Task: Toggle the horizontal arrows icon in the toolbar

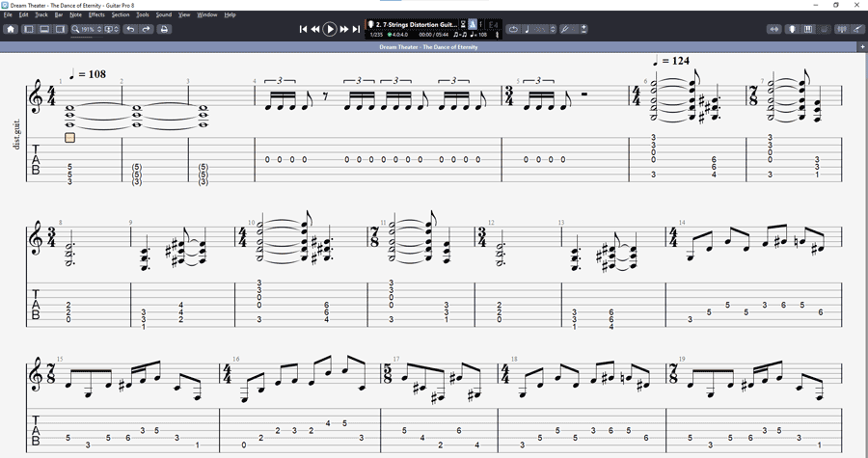Action: 774,29
